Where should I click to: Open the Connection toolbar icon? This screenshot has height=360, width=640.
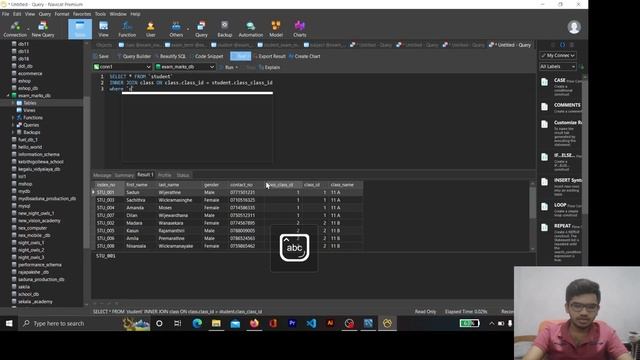point(15,29)
